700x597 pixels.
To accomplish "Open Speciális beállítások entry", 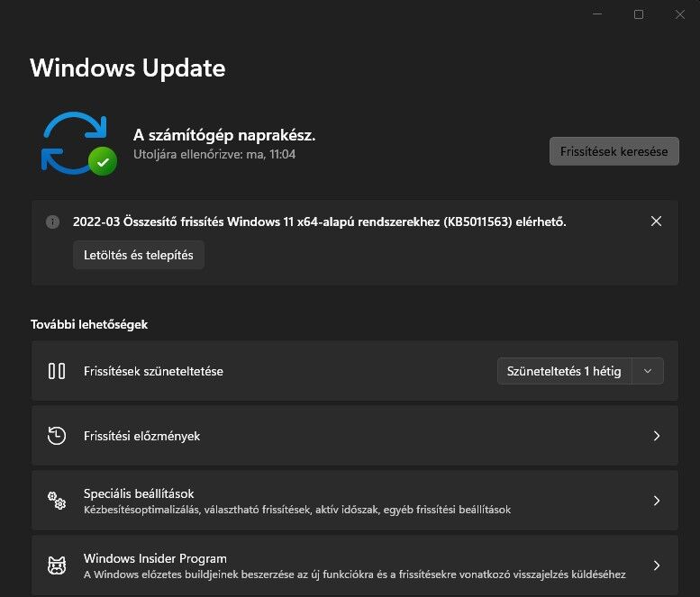I will [354, 500].
